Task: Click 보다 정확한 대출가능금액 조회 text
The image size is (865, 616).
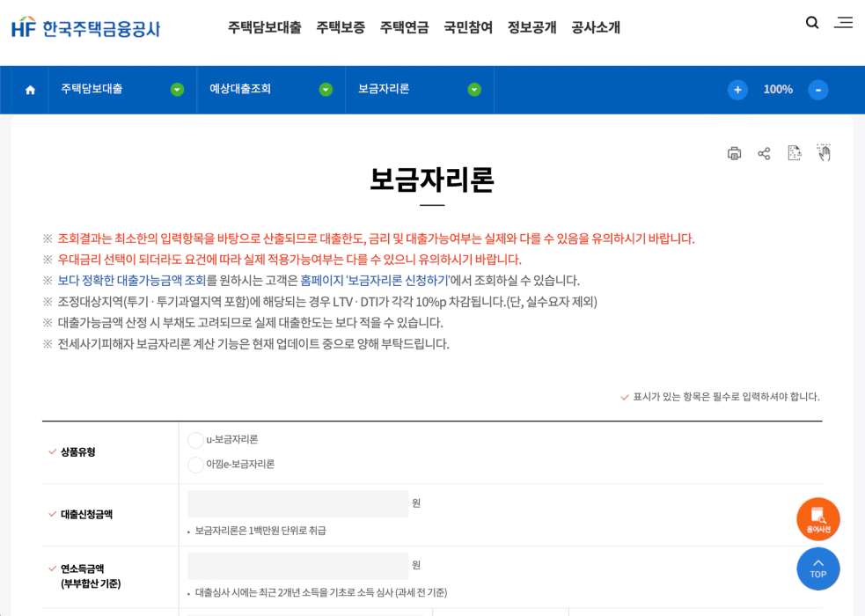Action: pos(132,281)
